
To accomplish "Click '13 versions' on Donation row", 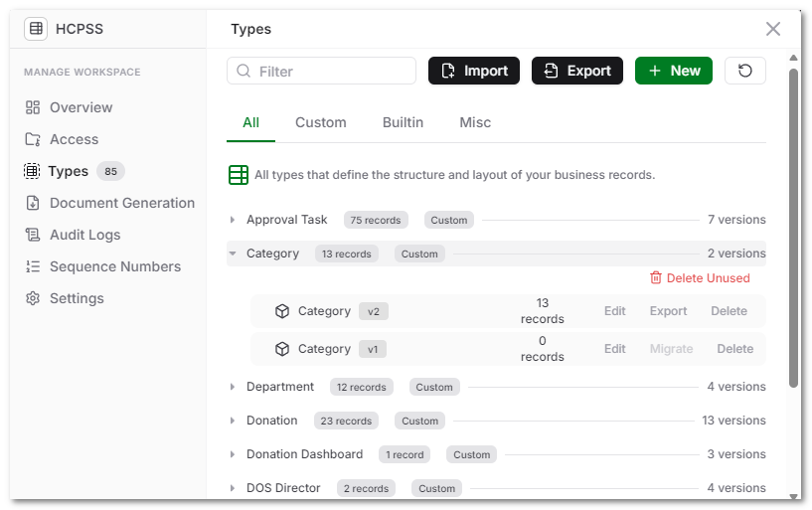I will tap(733, 421).
